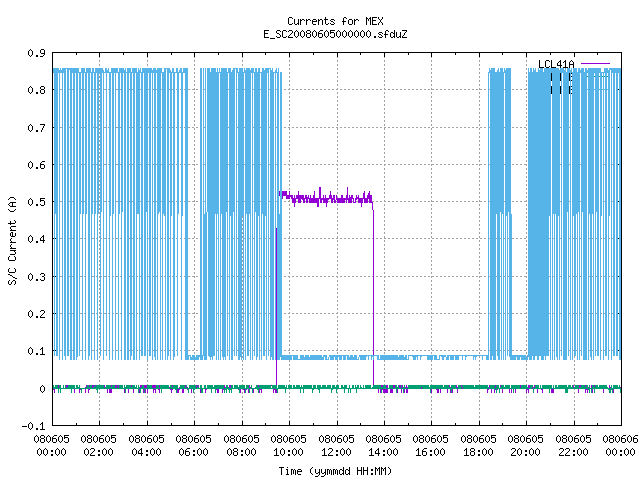Select the 'S/C Current (A)' y-axis label

13,241
